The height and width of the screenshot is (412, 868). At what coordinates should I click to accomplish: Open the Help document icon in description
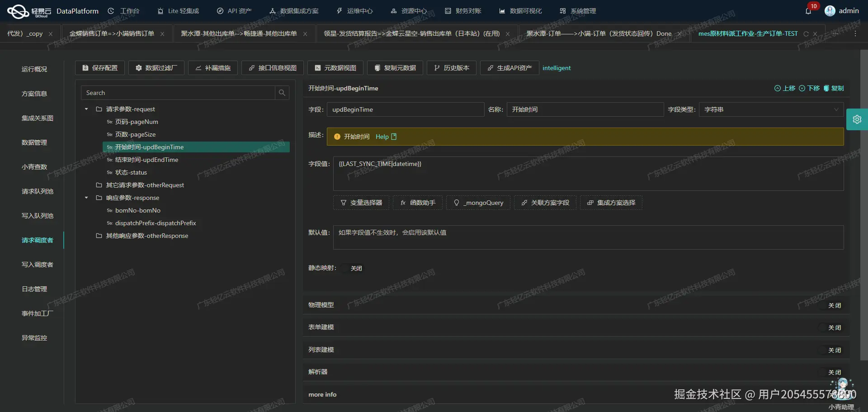pos(394,137)
